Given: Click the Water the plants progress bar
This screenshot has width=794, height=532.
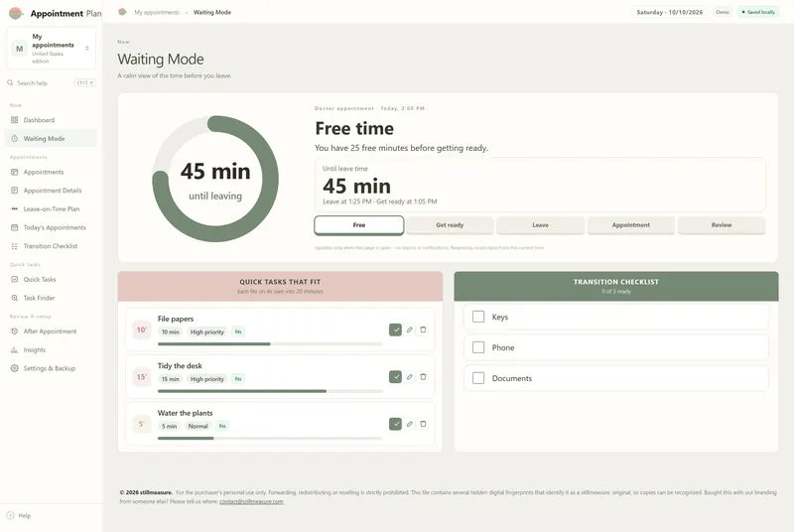Looking at the screenshot, I should tap(270, 438).
